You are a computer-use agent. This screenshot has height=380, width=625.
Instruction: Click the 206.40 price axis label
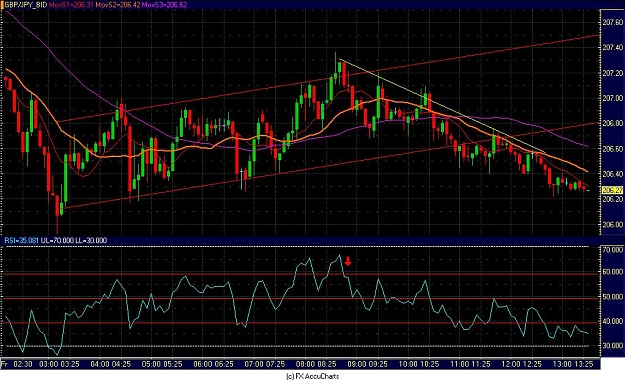point(613,174)
